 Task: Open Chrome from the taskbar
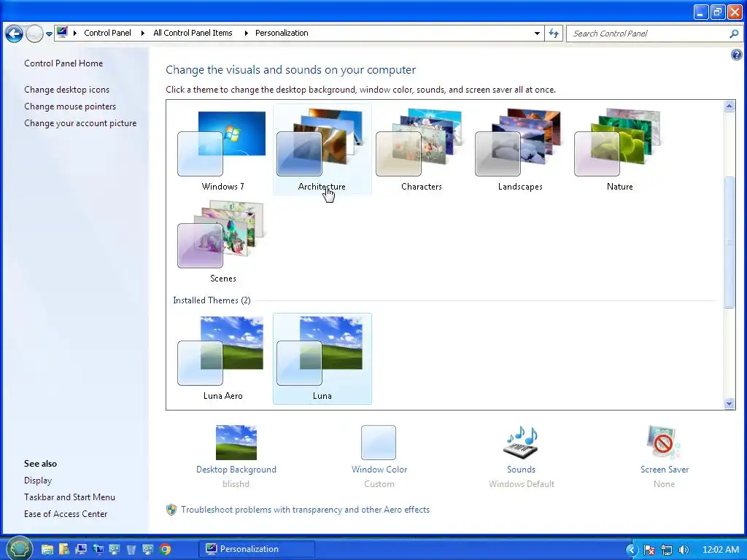[166, 549]
